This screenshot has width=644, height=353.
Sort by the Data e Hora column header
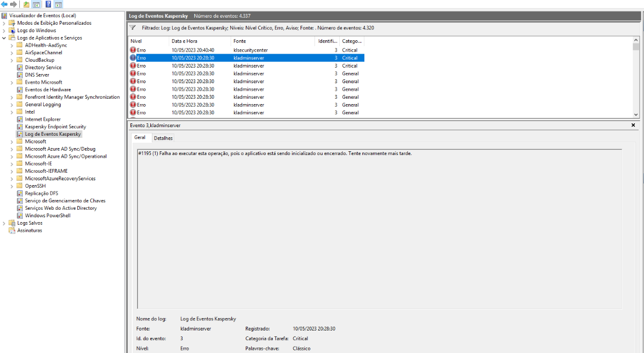tap(200, 41)
